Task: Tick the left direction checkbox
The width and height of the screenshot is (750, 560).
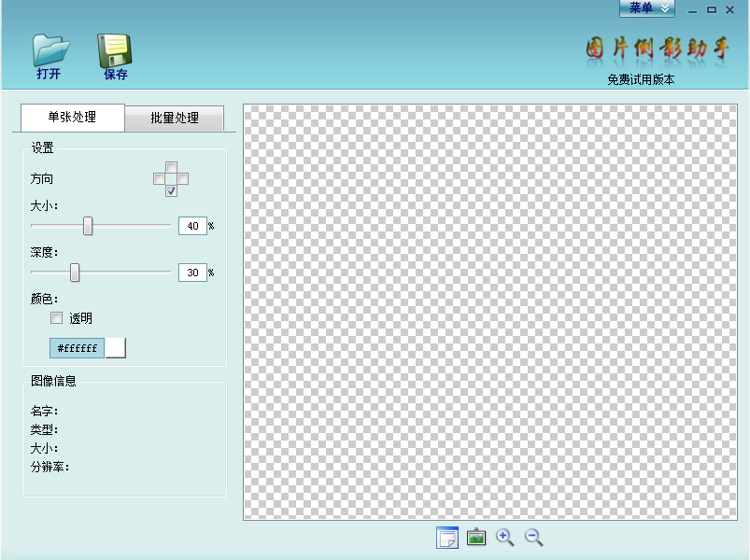Action: (159, 179)
